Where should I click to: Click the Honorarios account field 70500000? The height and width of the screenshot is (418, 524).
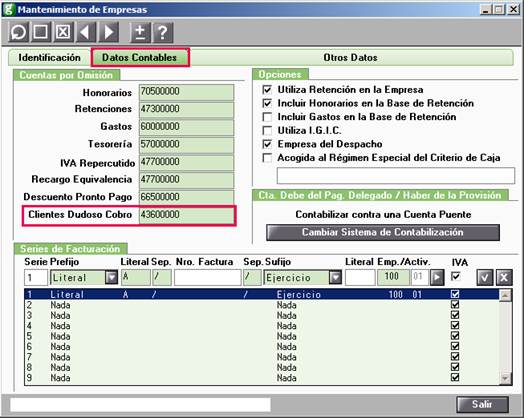[x=186, y=92]
